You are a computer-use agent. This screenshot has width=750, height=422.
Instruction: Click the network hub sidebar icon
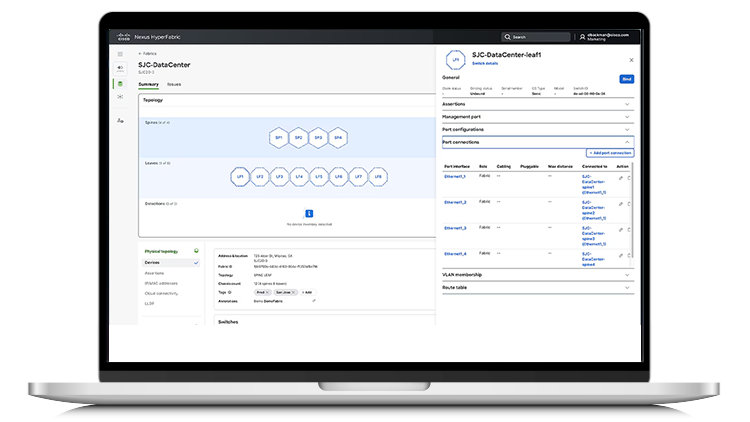pos(120,97)
